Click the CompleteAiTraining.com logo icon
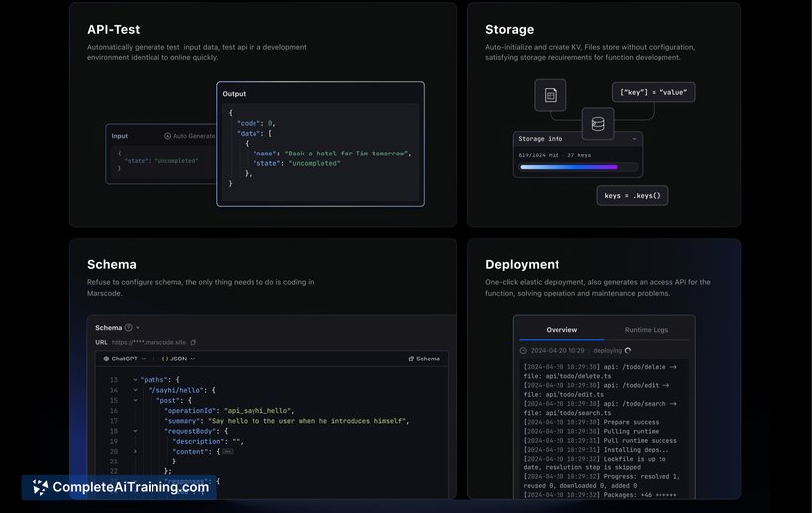The width and height of the screenshot is (812, 513). click(x=40, y=487)
